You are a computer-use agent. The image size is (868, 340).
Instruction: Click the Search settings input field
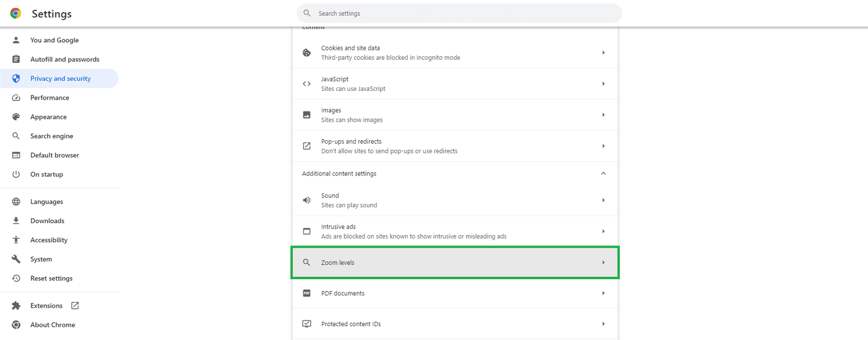click(x=459, y=13)
